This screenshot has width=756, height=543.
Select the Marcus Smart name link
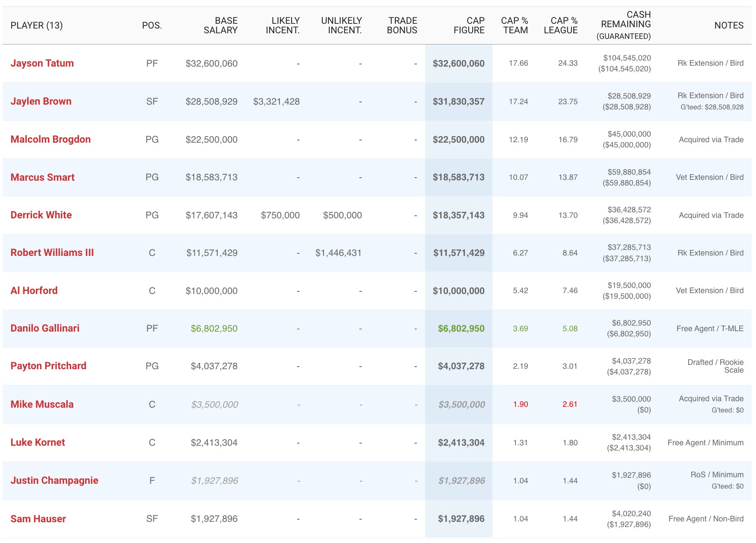click(42, 177)
